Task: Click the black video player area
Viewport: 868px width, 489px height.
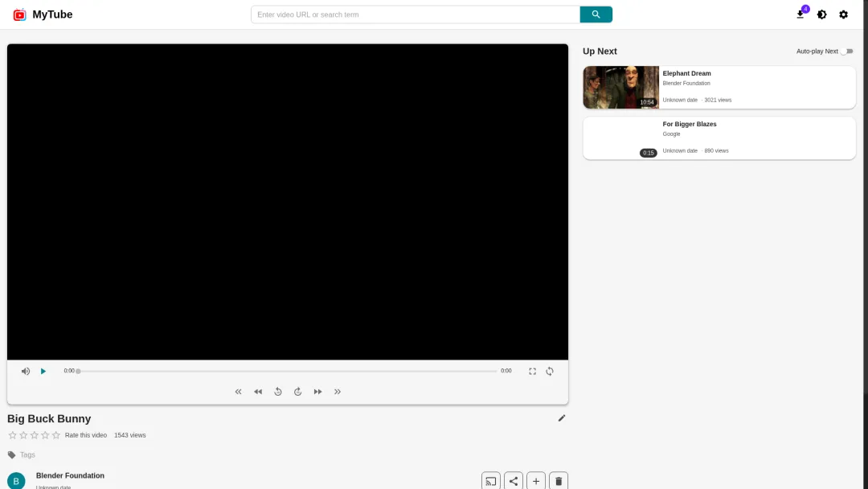Action: point(287,202)
